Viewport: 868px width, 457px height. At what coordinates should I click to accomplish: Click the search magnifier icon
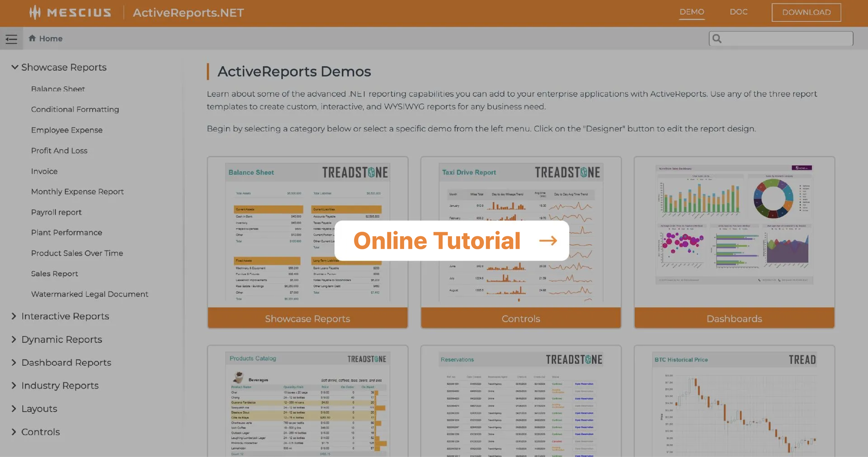pos(717,39)
